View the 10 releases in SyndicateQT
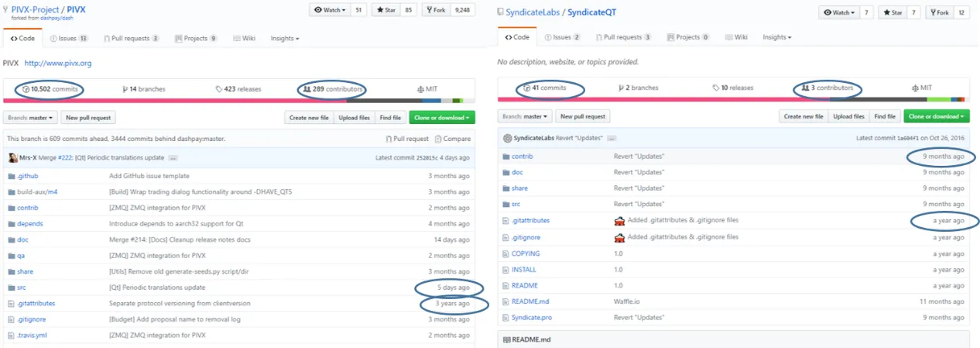The height and width of the screenshot is (348, 980). 732,88
